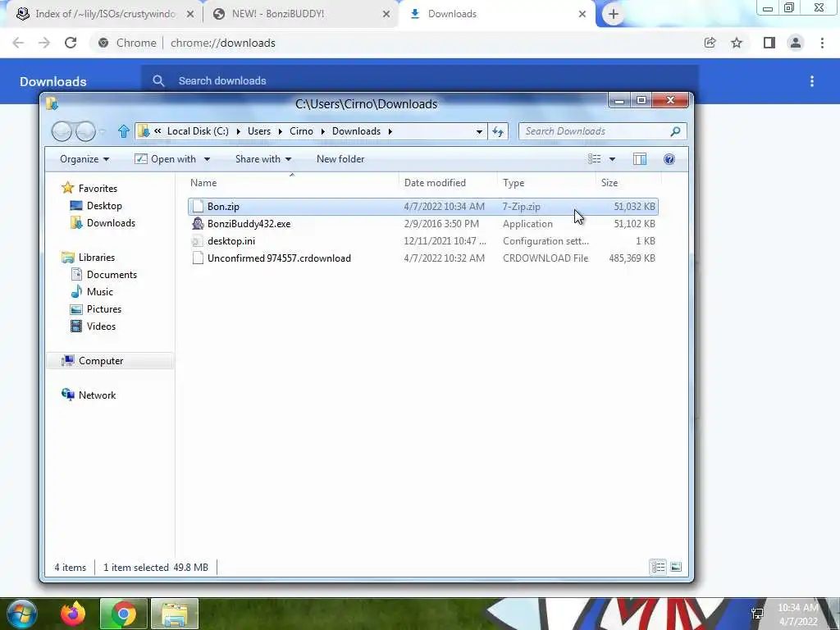The height and width of the screenshot is (630, 840).
Task: Sort by Type column header
Action: coord(546,183)
